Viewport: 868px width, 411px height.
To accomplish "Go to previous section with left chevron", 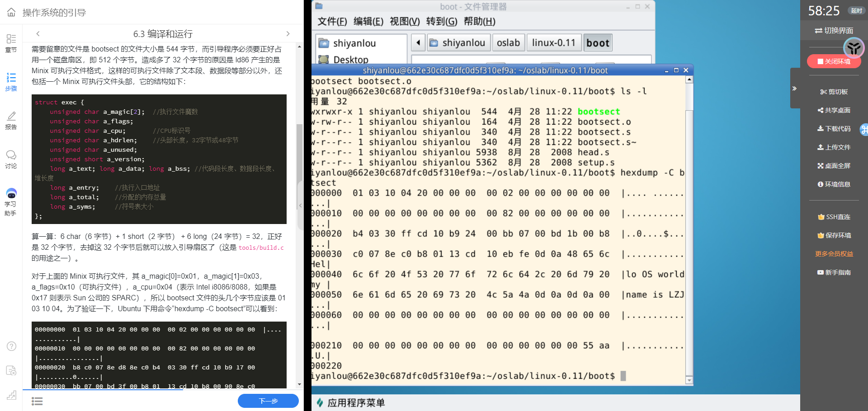I will pos(38,34).
